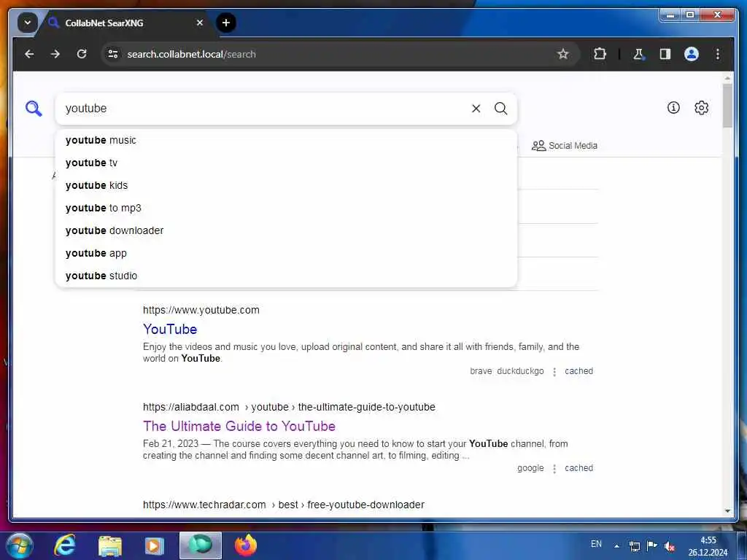Choose suggestion youtube studio
747x560 pixels.
[286, 276]
